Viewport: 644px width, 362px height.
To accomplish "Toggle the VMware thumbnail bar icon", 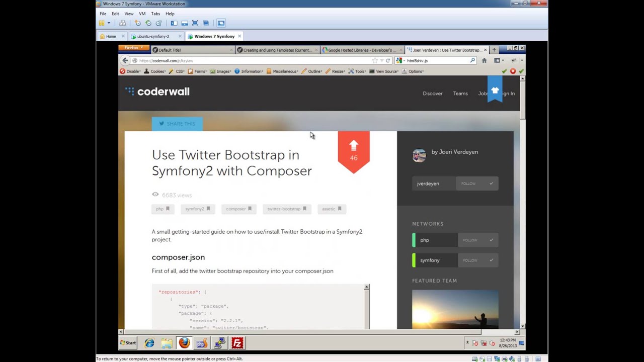I will click(185, 23).
